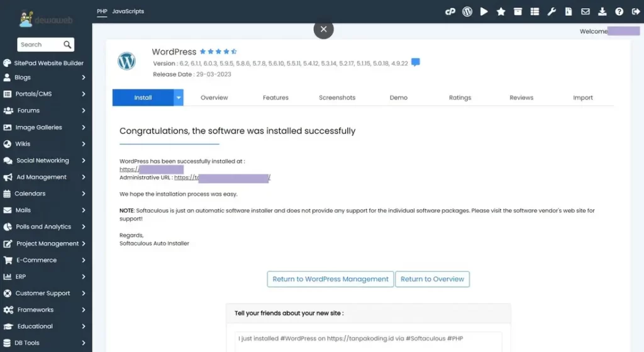Open the Install button dropdown arrow

pos(178,98)
